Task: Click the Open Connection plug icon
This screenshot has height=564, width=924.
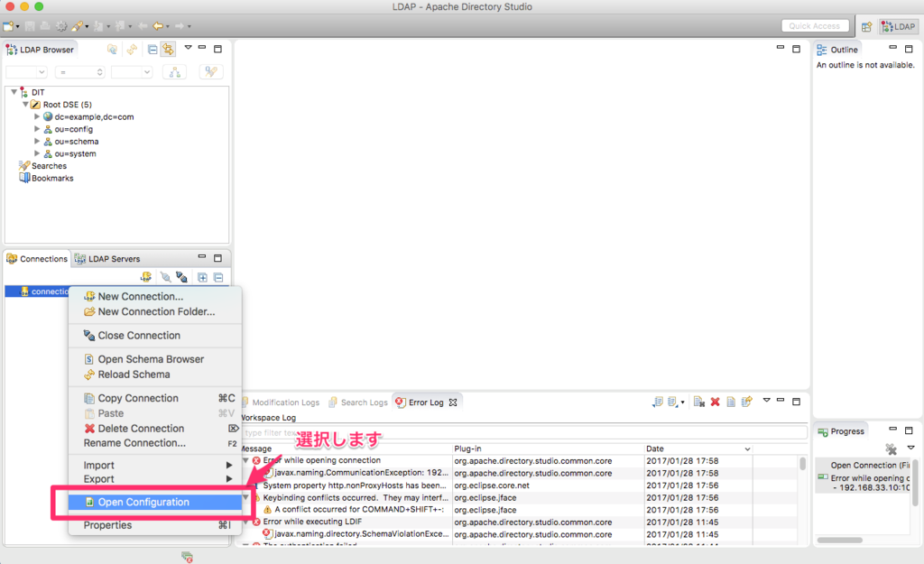Action: (x=166, y=277)
